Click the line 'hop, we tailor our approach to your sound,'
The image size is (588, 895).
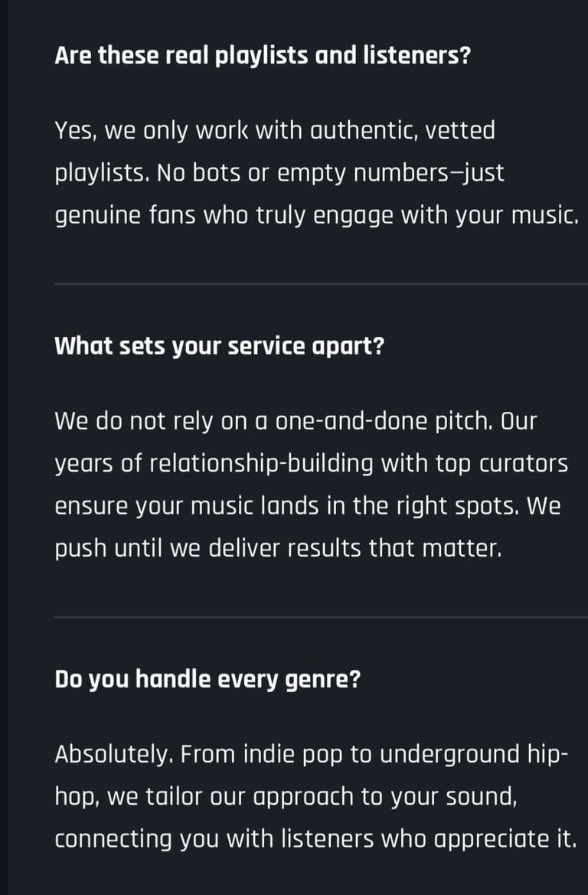tap(286, 797)
